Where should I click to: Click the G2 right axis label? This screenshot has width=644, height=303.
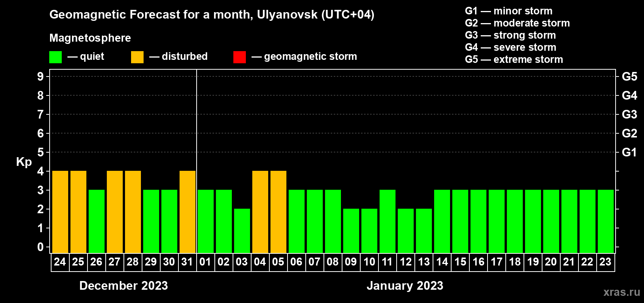(630, 133)
